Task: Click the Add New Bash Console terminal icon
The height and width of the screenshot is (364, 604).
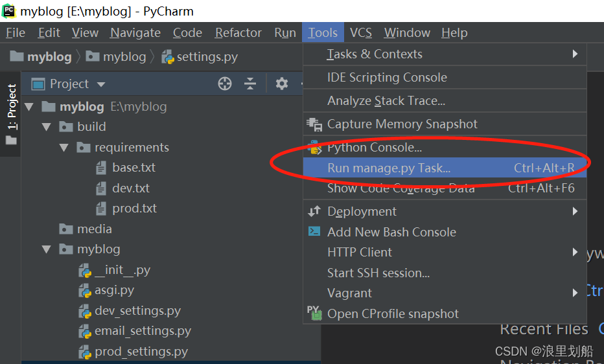Action: click(314, 231)
